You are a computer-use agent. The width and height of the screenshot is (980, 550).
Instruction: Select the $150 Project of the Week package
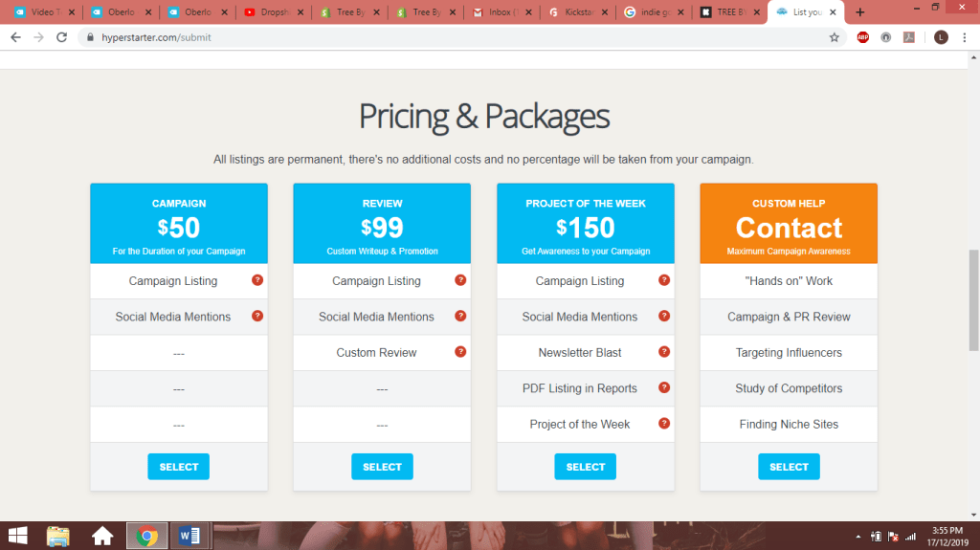pos(585,467)
